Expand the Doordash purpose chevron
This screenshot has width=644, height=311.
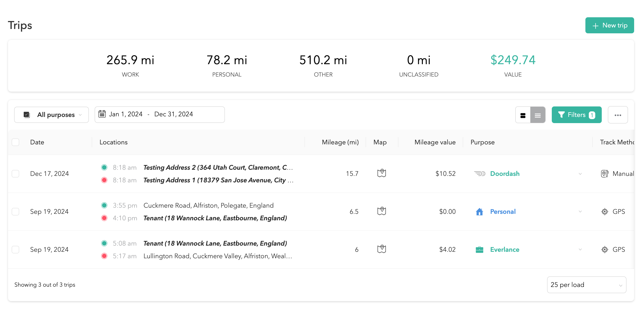click(x=580, y=174)
